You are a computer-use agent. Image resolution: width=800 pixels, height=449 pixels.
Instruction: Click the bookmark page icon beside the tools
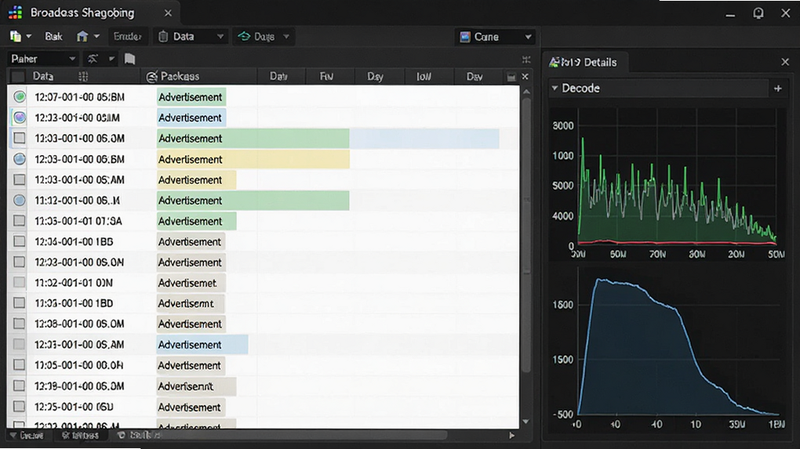[x=130, y=59]
